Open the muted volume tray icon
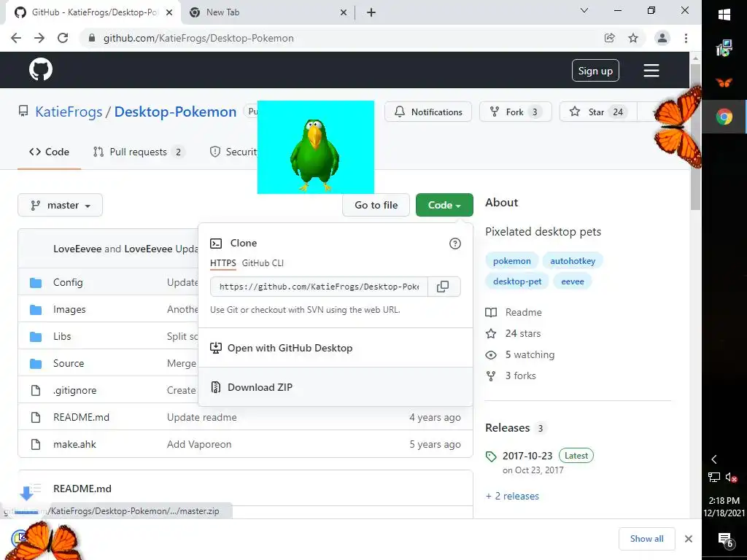The width and height of the screenshot is (747, 560). pyautogui.click(x=731, y=477)
